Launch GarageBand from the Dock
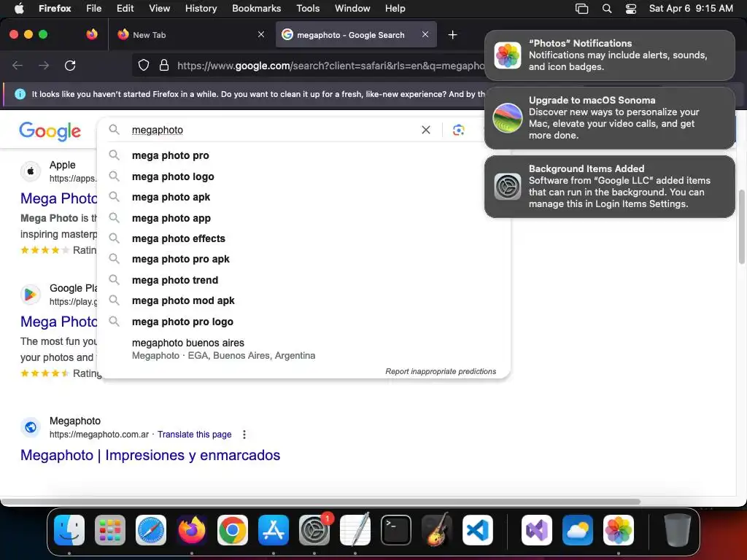The height and width of the screenshot is (560, 747). click(x=437, y=530)
